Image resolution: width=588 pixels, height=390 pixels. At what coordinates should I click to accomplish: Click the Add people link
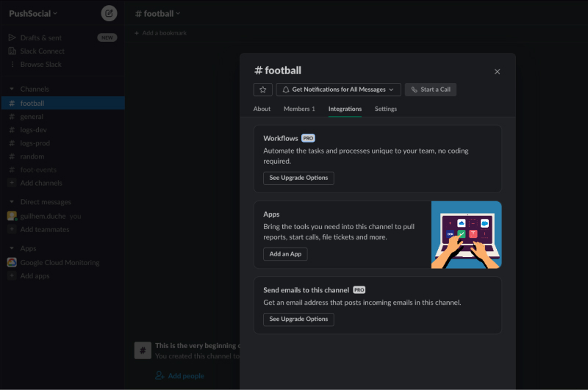(x=186, y=376)
